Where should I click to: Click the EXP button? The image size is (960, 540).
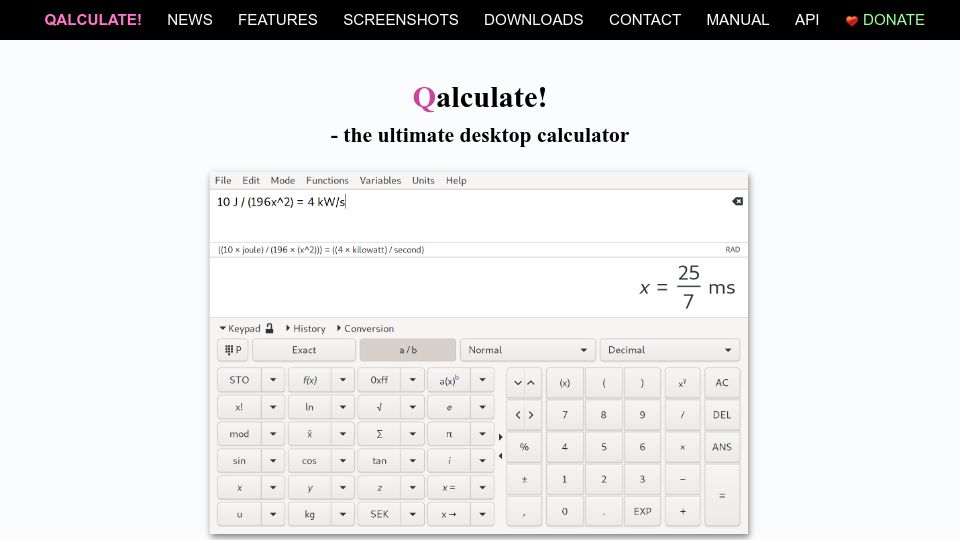tap(642, 511)
